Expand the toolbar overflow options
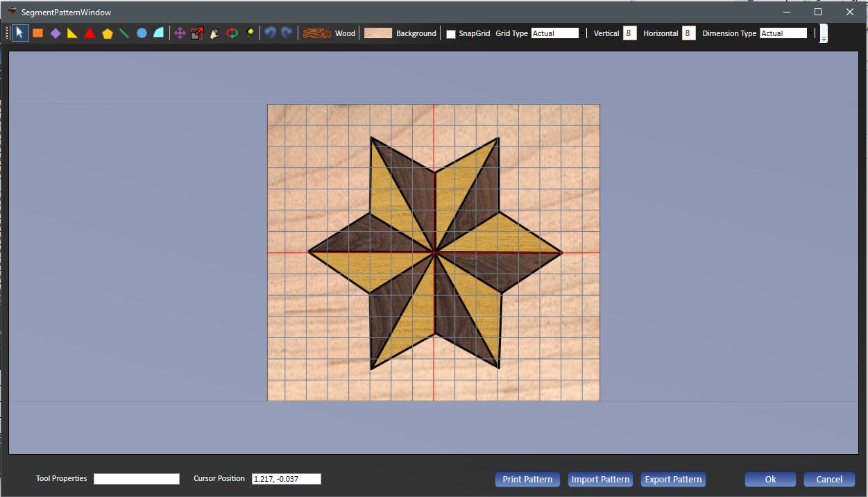 823,34
